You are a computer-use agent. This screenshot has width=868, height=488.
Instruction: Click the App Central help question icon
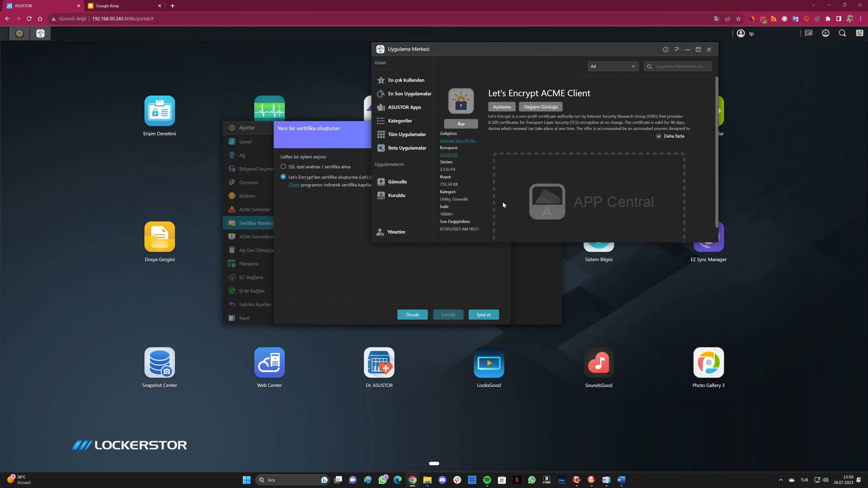(x=676, y=49)
